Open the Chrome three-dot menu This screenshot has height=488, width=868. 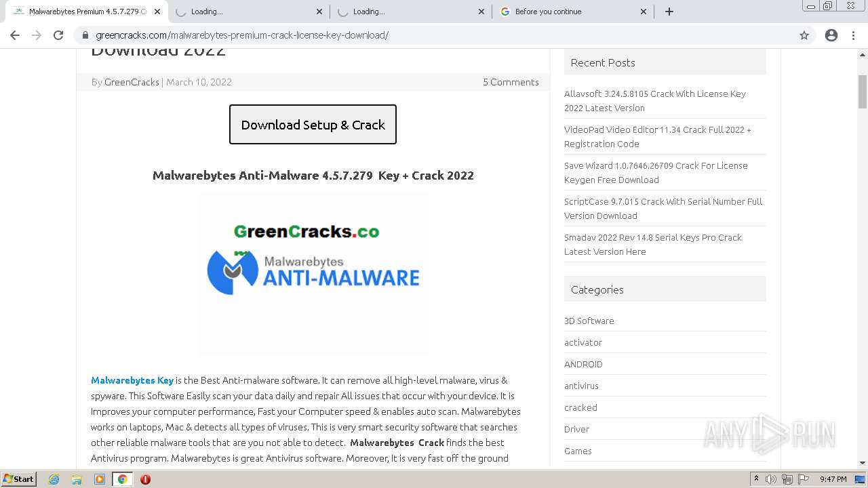[854, 35]
